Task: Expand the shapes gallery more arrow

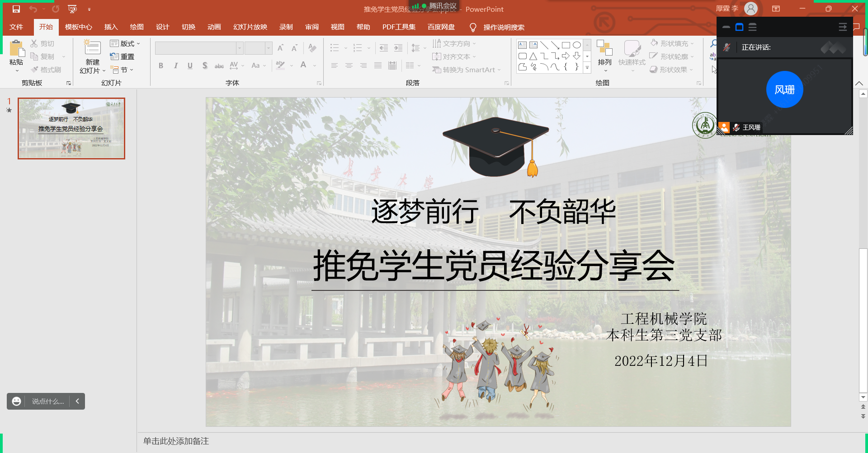Action: click(587, 68)
